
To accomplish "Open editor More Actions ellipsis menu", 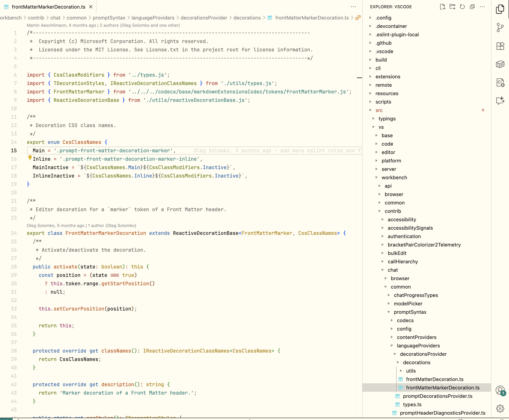I will 353,7.
